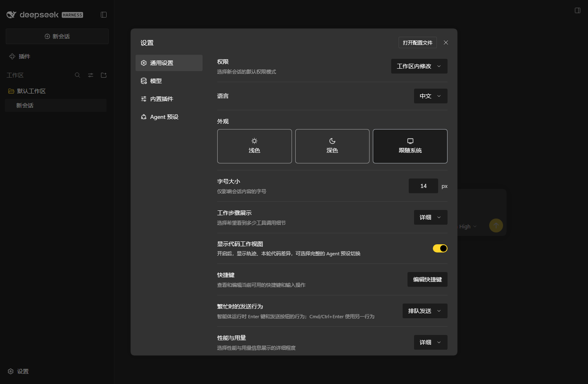This screenshot has width=588, height=384.
Task: Open the 语言 中文 dropdown
Action: pos(431,96)
